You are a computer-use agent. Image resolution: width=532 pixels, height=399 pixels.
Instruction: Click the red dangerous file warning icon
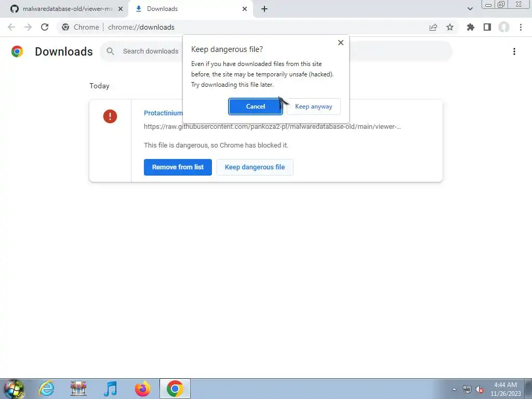[x=110, y=116]
